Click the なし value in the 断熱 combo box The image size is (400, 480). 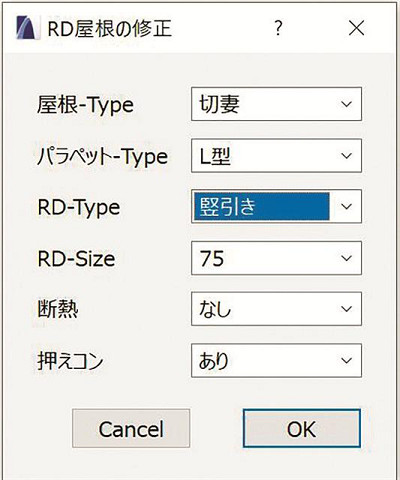pyautogui.click(x=215, y=309)
